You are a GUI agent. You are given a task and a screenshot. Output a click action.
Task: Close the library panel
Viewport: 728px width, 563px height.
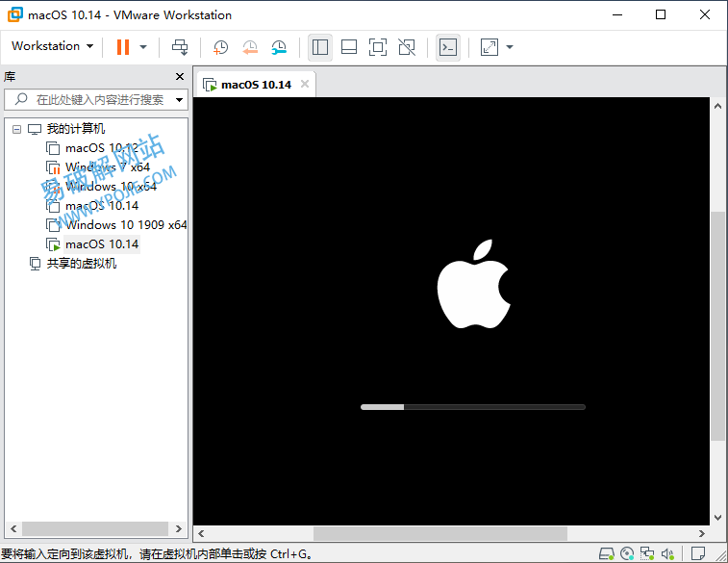tap(180, 77)
